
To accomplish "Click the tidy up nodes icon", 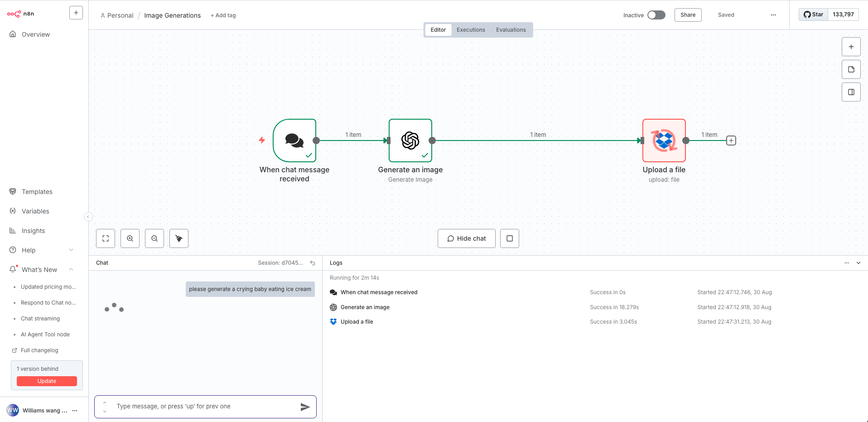I will tap(179, 238).
